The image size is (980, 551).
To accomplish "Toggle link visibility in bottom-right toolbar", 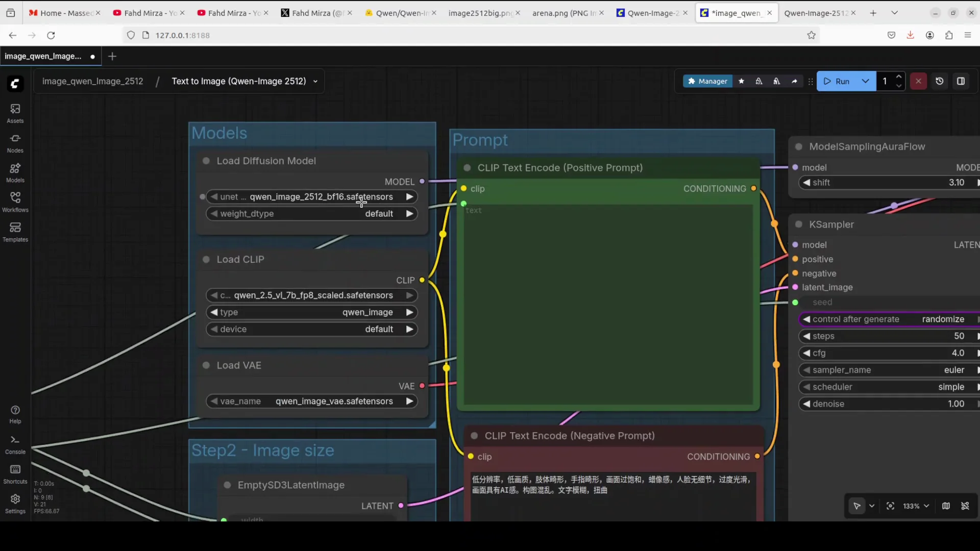I will click(x=966, y=506).
